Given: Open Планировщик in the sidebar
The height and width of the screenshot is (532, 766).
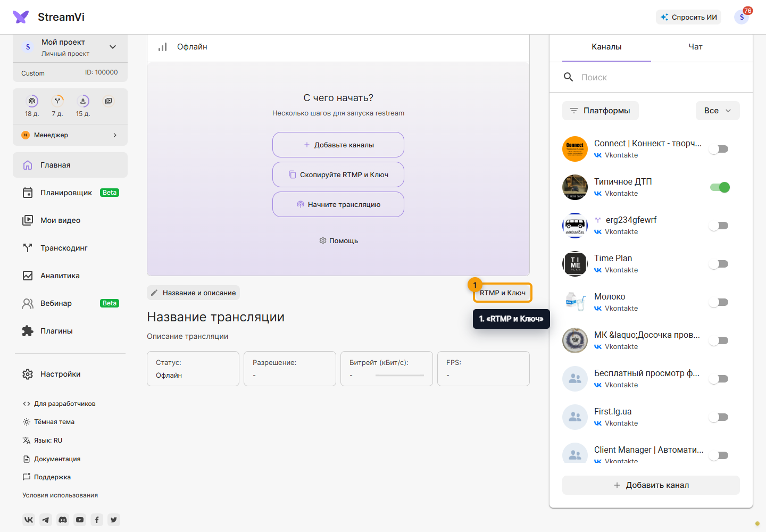Looking at the screenshot, I should pos(70,193).
